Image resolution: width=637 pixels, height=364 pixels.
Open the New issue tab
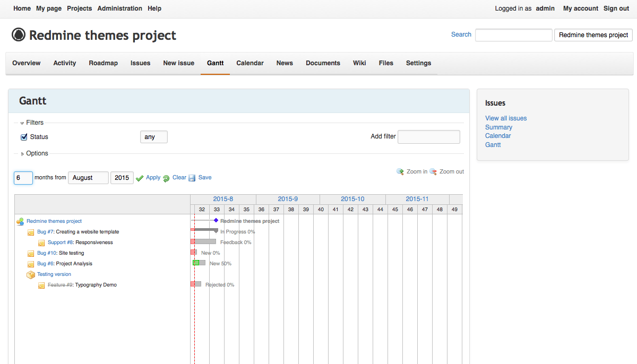(x=179, y=63)
